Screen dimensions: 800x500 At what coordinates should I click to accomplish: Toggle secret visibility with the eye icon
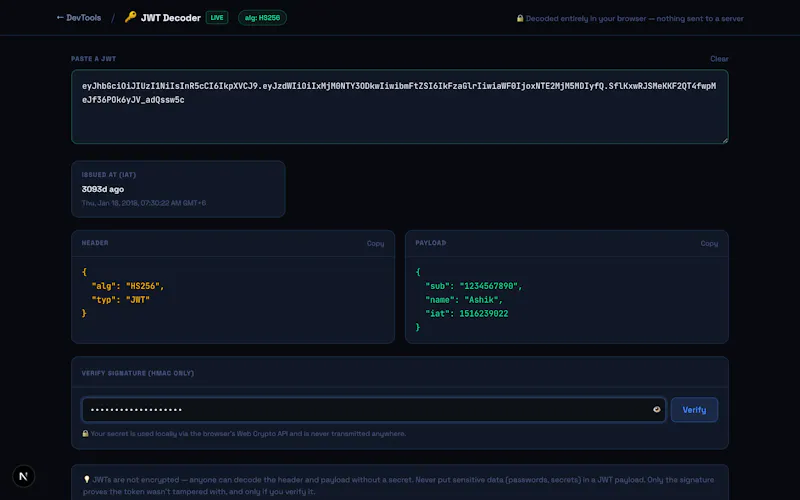[657, 409]
